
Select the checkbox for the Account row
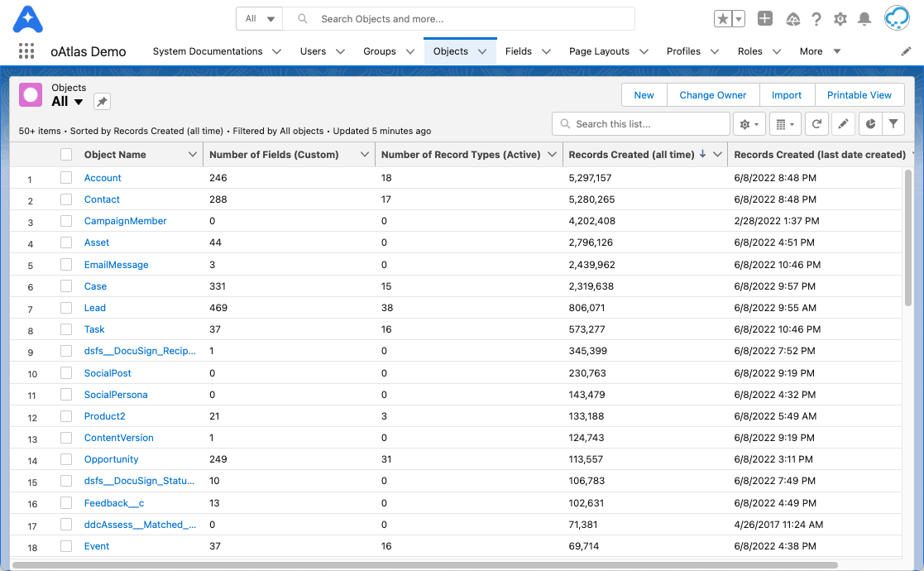pyautogui.click(x=66, y=177)
